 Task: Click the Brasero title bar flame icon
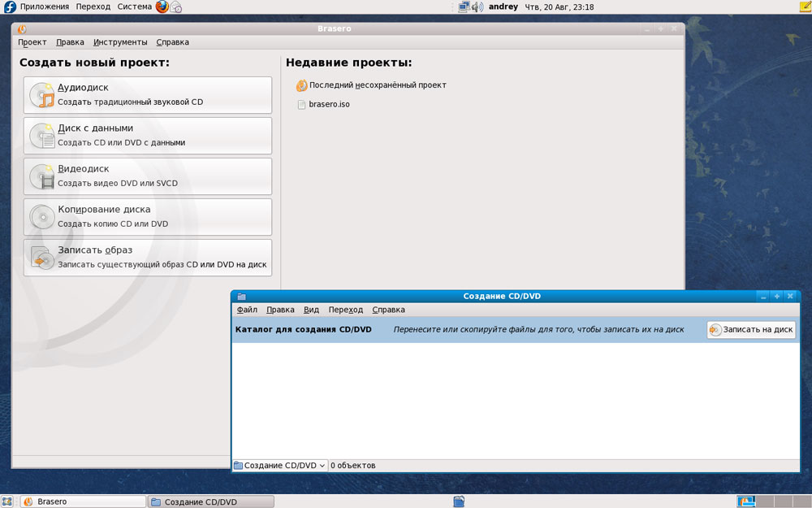(22, 28)
